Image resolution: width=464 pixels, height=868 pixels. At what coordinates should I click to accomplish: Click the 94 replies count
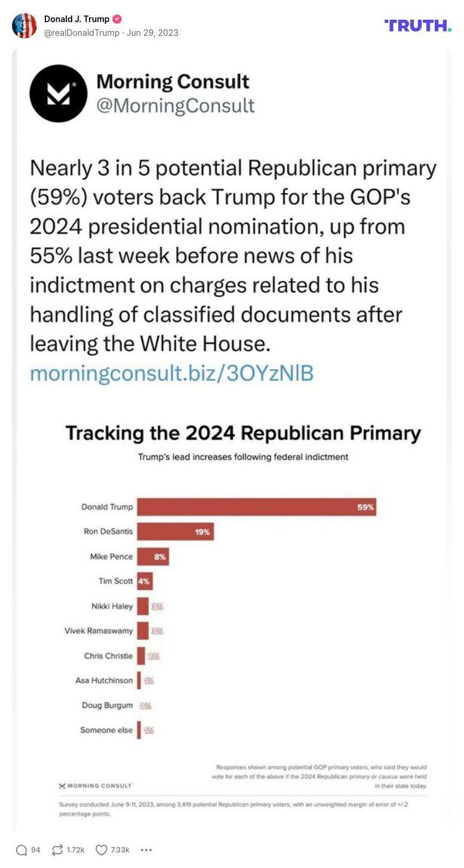click(x=36, y=849)
